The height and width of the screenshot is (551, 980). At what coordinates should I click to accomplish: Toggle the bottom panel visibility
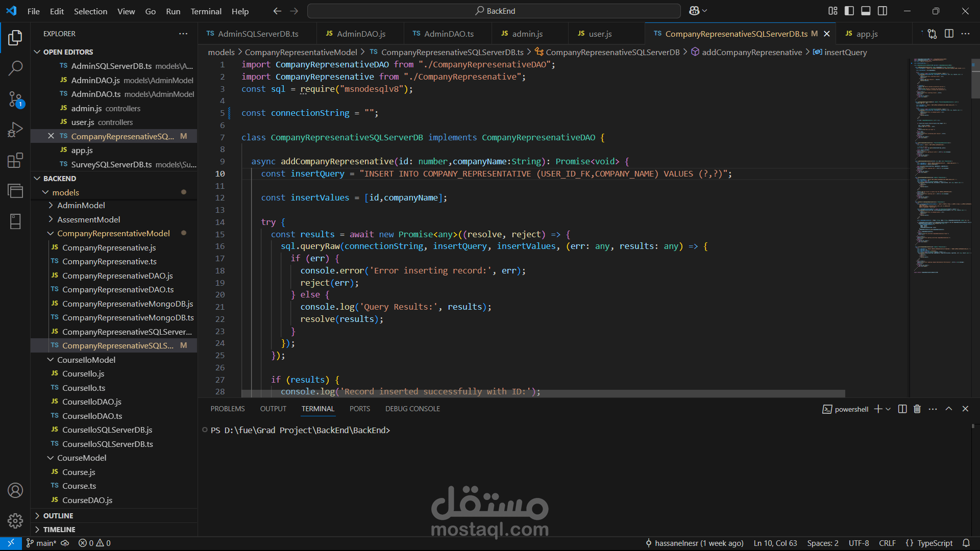pos(866,11)
